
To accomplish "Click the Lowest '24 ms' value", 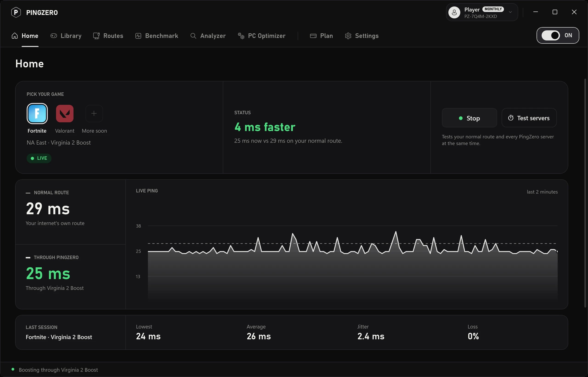I will coord(148,336).
